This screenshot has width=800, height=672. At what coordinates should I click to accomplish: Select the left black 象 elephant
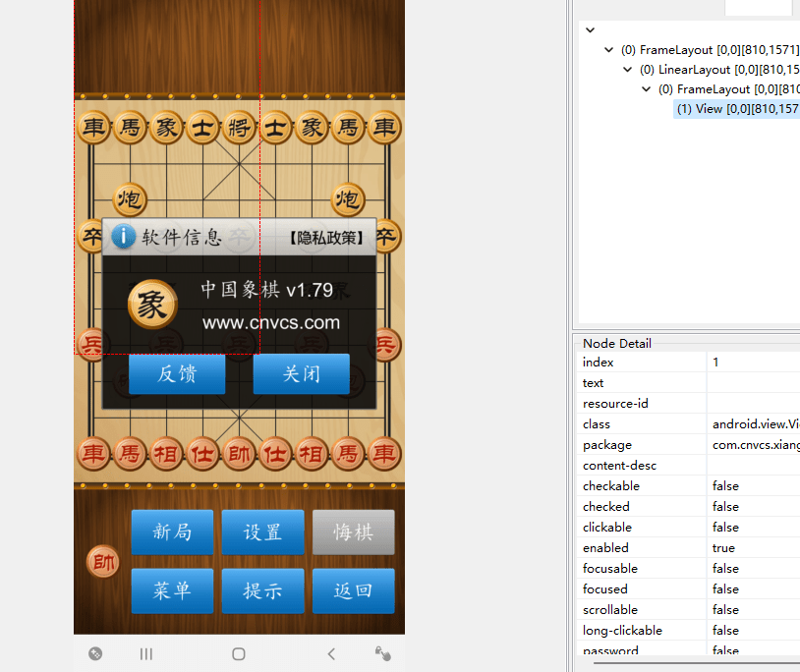166,128
